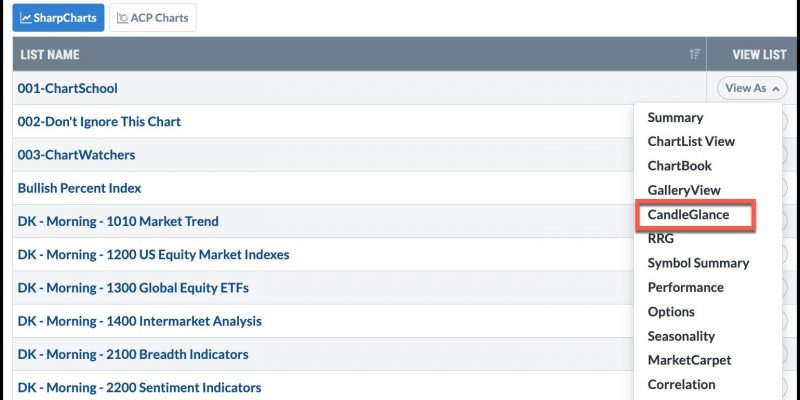
Task: Choose GalleryView in the View As menu
Action: tap(684, 190)
